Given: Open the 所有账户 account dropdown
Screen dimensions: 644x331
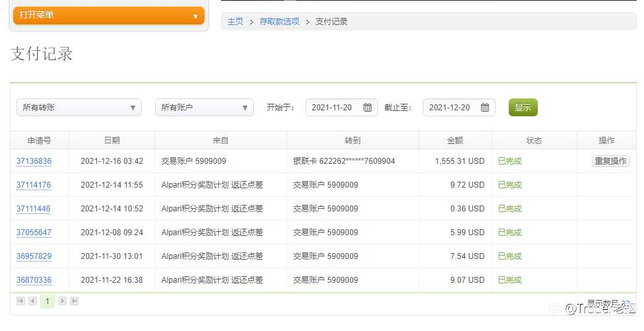Looking at the screenshot, I should click(205, 107).
